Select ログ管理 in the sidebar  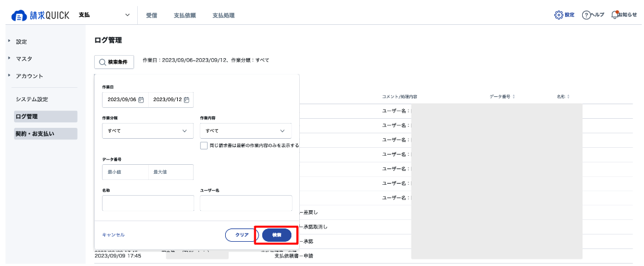(x=46, y=116)
